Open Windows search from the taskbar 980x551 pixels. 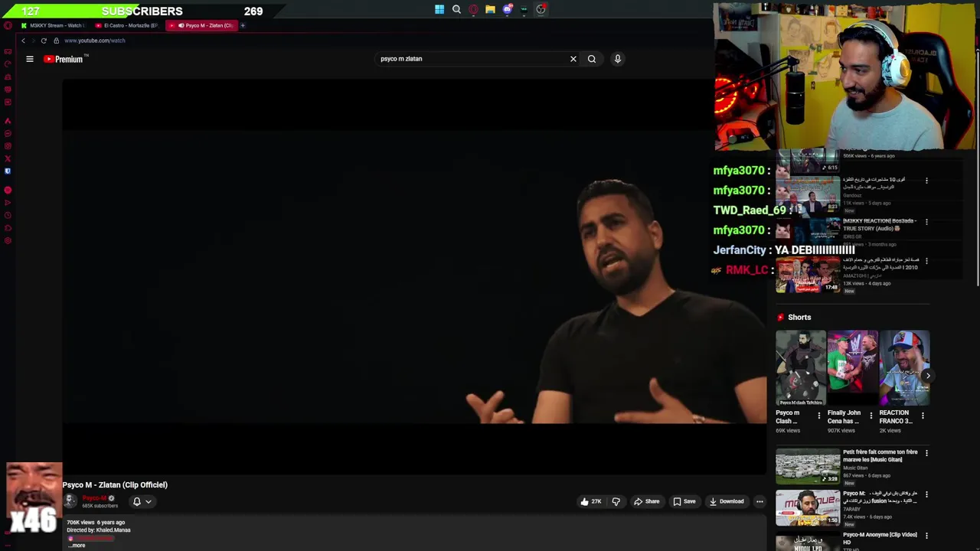click(x=456, y=10)
